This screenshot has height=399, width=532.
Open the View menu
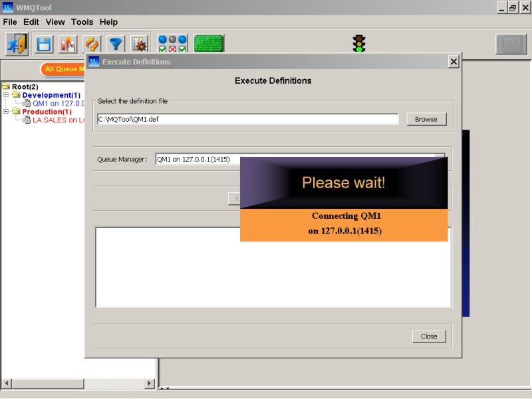[55, 22]
